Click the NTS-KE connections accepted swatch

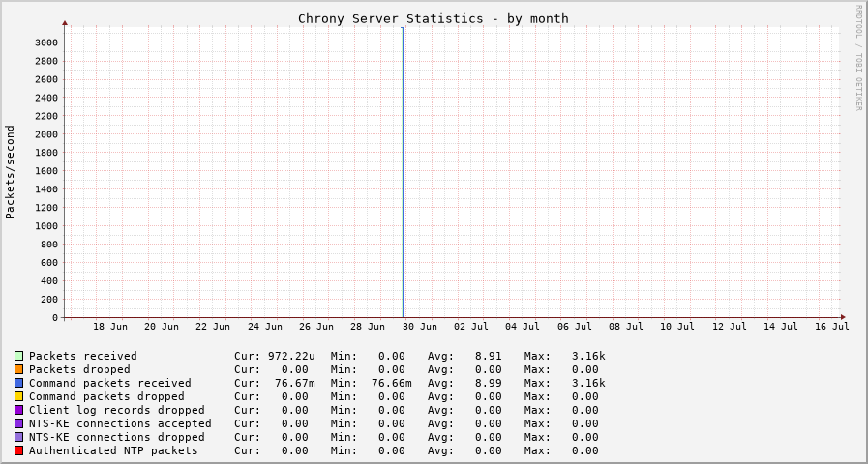pos(18,423)
